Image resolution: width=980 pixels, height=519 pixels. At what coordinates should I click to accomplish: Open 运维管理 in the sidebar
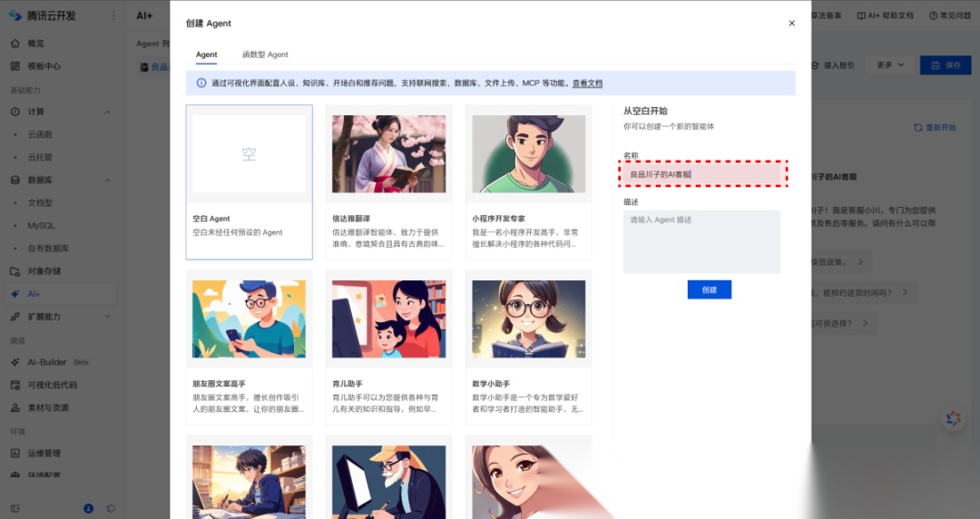(x=44, y=453)
